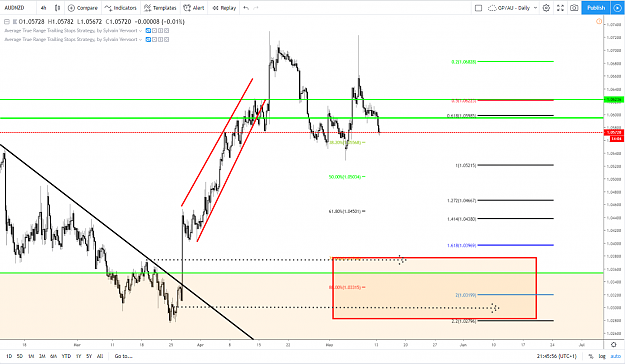625x364 pixels.
Task: Open the Go to... date dialog
Action: click(x=123, y=356)
